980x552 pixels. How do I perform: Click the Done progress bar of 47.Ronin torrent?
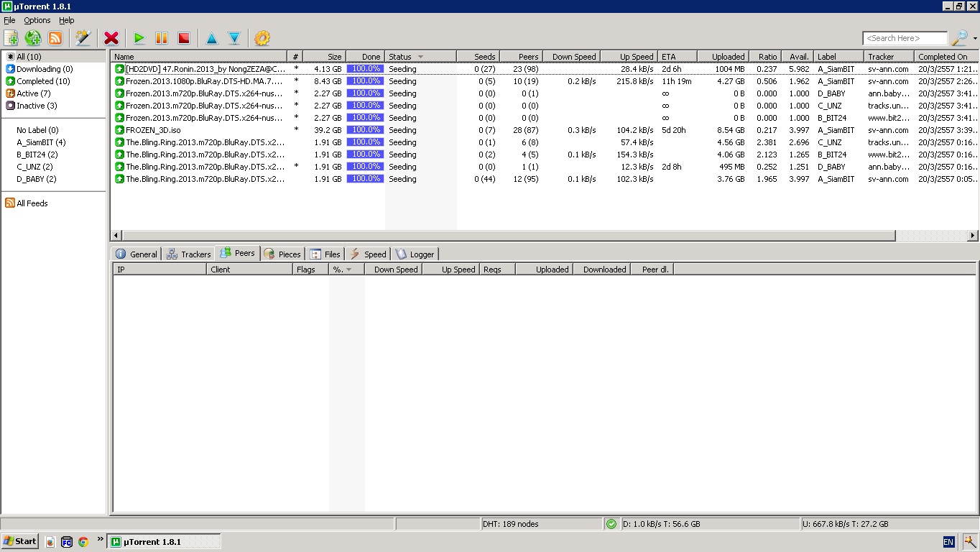[365, 69]
